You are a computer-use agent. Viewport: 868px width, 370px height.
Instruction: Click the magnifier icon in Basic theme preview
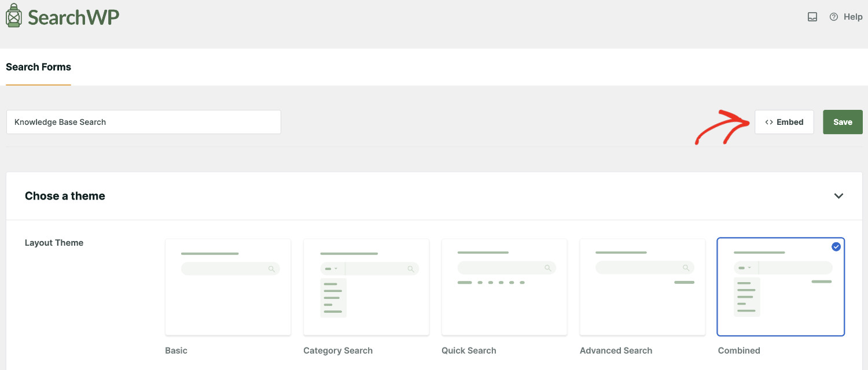coord(271,268)
